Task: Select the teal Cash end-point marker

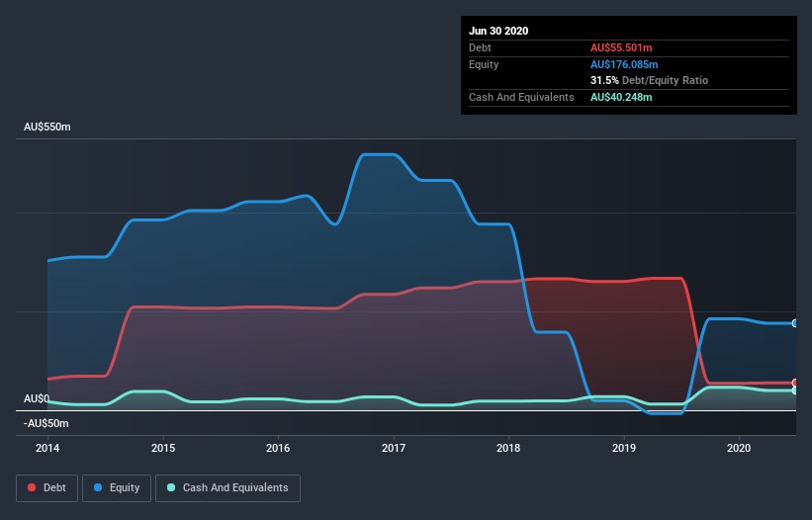Action: (x=795, y=390)
